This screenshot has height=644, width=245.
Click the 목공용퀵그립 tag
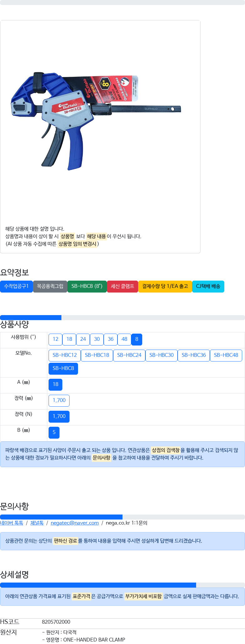50,286
